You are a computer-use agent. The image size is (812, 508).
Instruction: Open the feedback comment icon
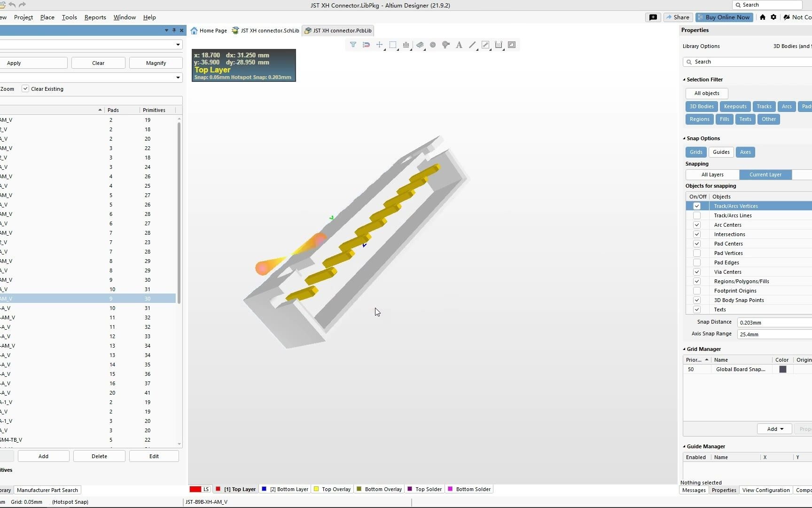[653, 17]
